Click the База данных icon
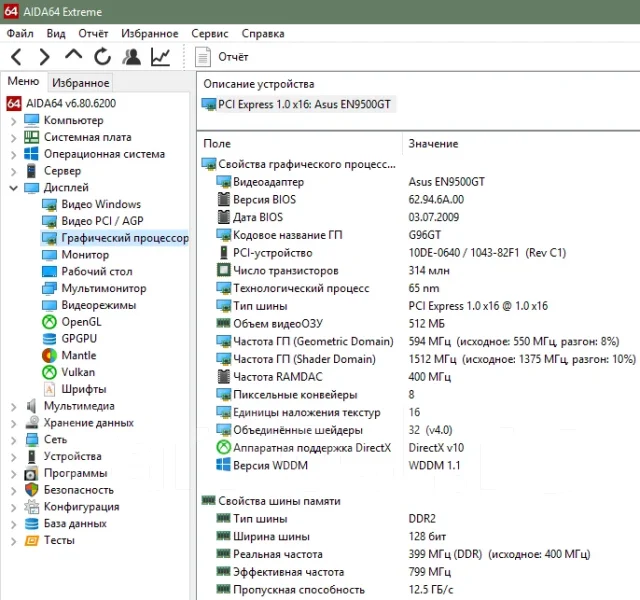The width and height of the screenshot is (640, 600). [x=31, y=524]
